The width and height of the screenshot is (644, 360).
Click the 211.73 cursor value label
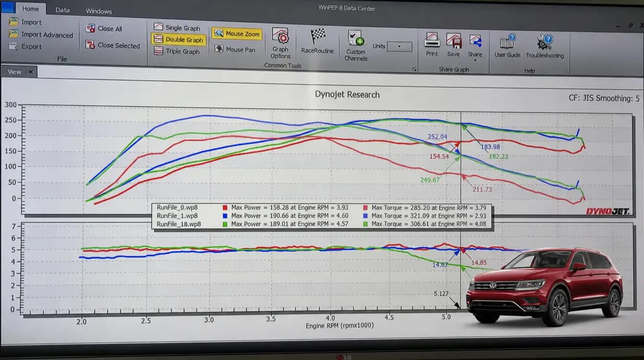(x=482, y=190)
